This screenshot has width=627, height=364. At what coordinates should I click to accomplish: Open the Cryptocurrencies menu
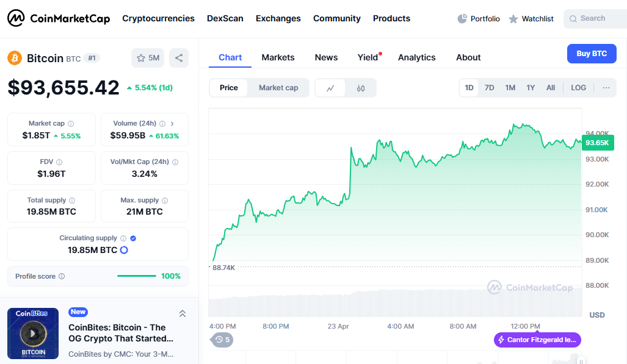(158, 18)
